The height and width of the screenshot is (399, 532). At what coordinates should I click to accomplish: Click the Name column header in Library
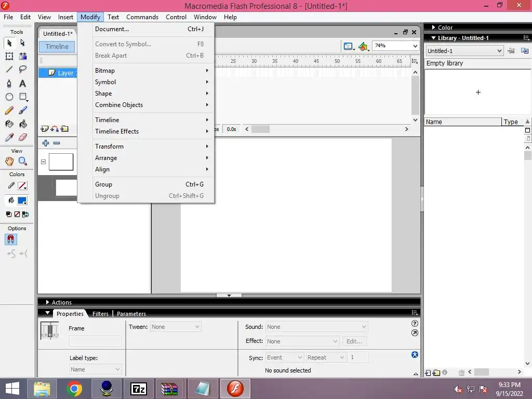[463, 122]
